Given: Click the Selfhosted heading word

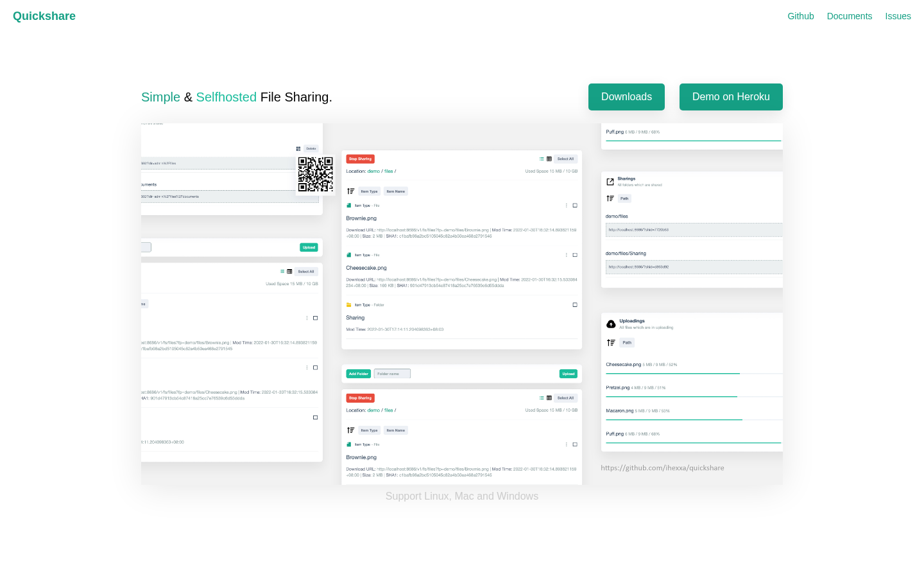Looking at the screenshot, I should 227,97.
